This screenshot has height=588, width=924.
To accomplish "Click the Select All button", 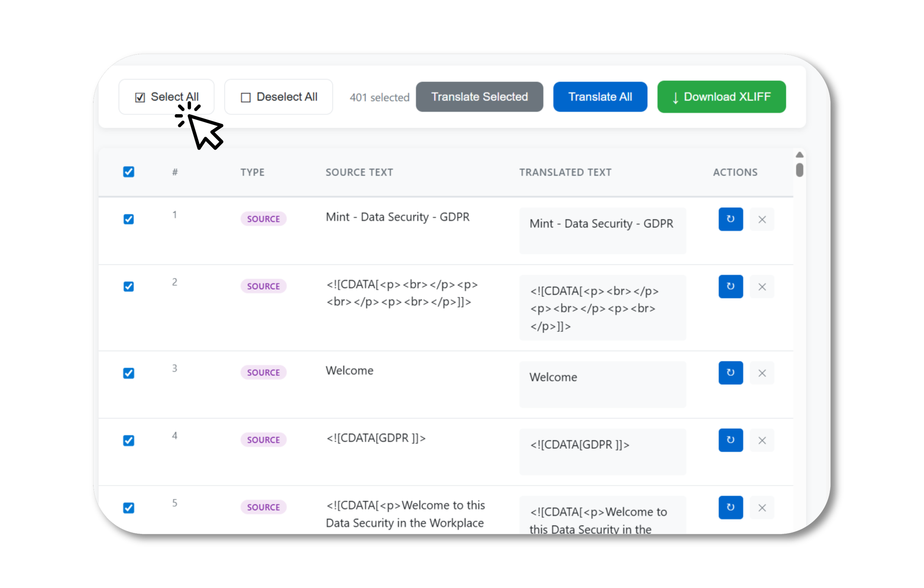I will click(167, 97).
